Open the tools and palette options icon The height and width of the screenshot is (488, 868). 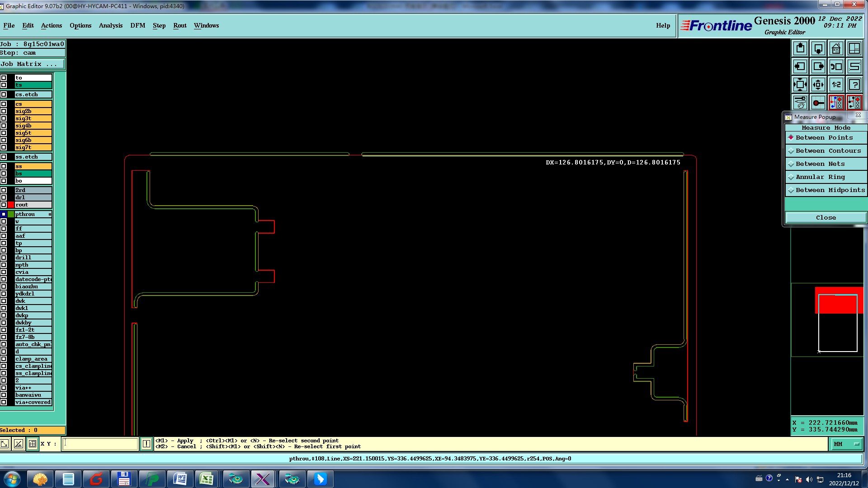(800, 103)
